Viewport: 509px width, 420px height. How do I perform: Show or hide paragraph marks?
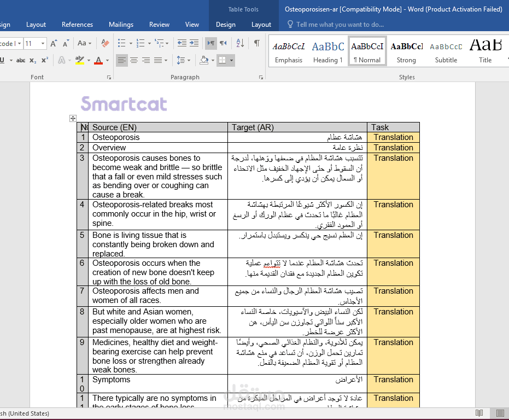point(256,43)
